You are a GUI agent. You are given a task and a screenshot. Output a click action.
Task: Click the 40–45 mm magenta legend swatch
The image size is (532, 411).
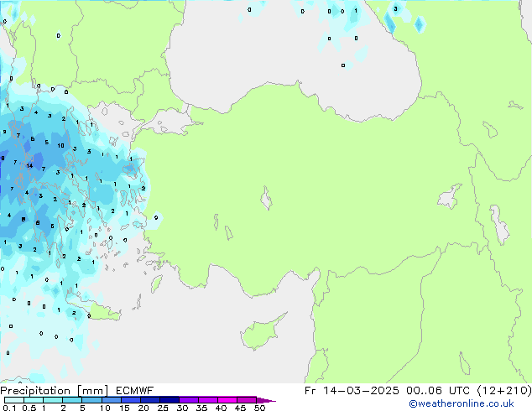[x=227, y=400]
